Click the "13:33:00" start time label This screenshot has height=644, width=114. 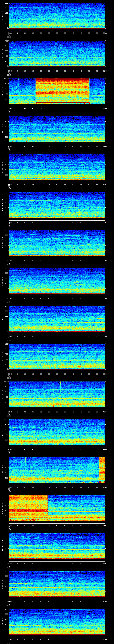pyautogui.click(x=9, y=184)
